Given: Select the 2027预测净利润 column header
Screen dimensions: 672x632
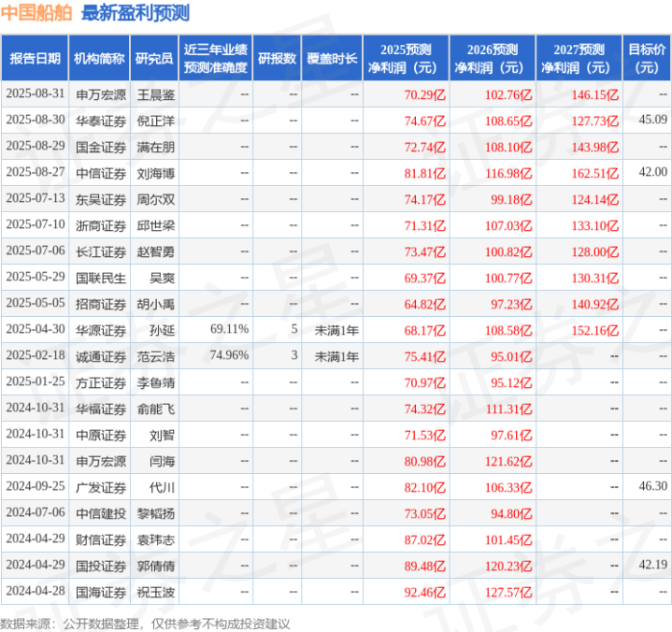Looking at the screenshot, I should point(579,58).
